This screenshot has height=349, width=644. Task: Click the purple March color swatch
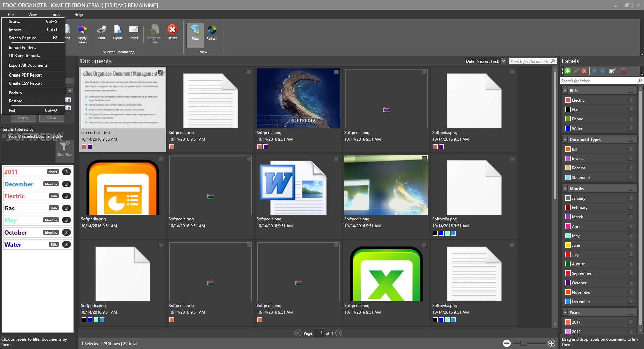(568, 217)
